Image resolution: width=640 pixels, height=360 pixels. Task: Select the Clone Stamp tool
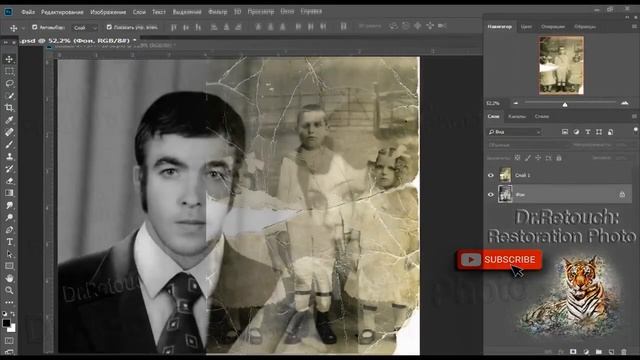pos(9,156)
